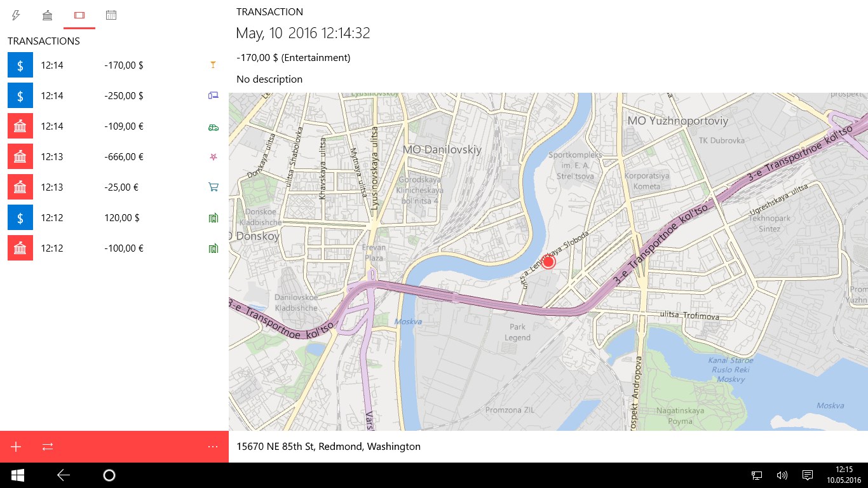Select the -250,00 $ amount
The height and width of the screenshot is (488, 868).
124,95
